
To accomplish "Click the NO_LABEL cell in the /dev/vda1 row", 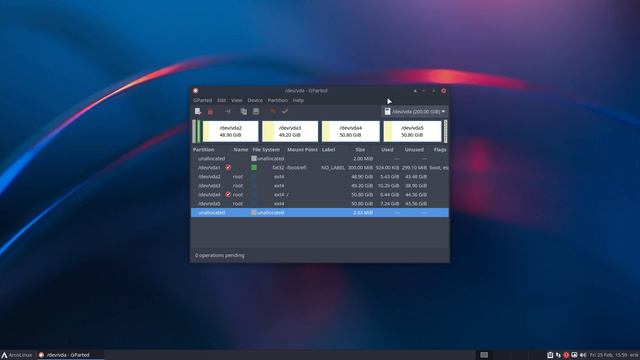I will point(333,168).
